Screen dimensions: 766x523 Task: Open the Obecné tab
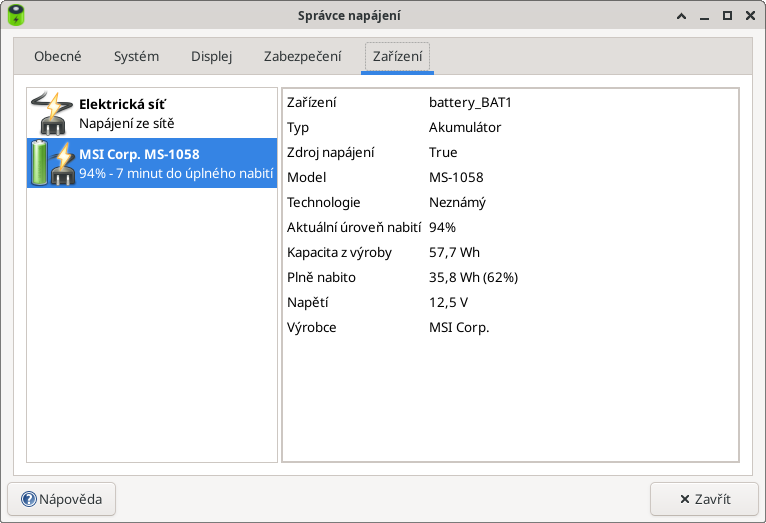click(58, 57)
